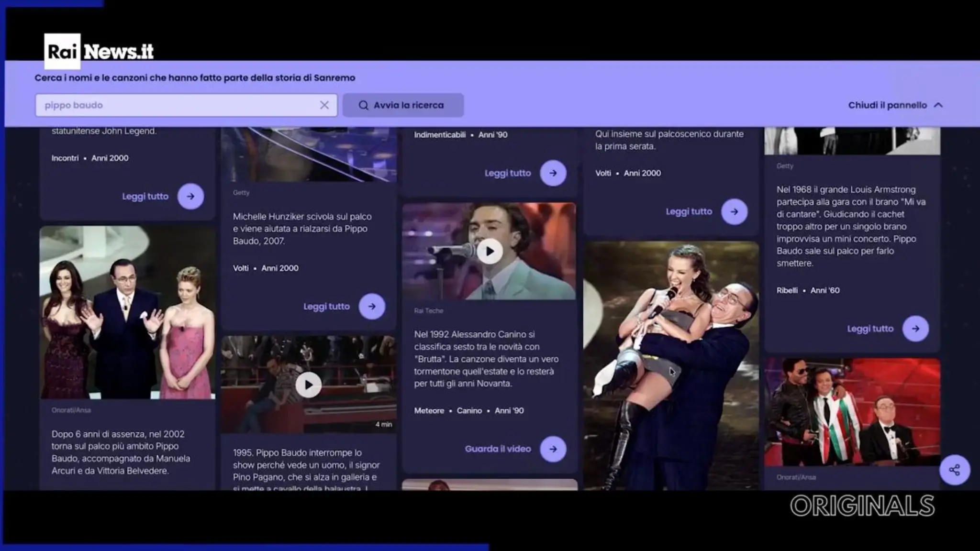This screenshot has width=980, height=551.
Task: Click Leggi tutto on Michelle Hunziker card
Action: [326, 307]
